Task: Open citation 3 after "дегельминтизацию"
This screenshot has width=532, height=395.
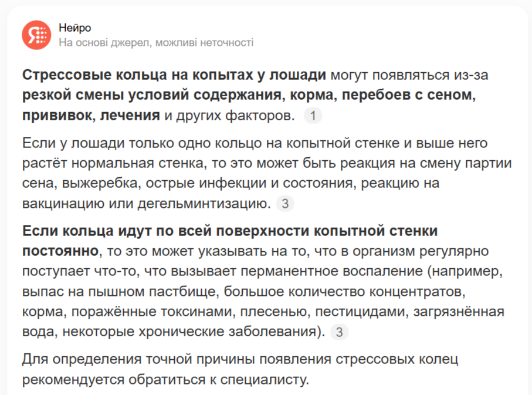Action: (285, 204)
